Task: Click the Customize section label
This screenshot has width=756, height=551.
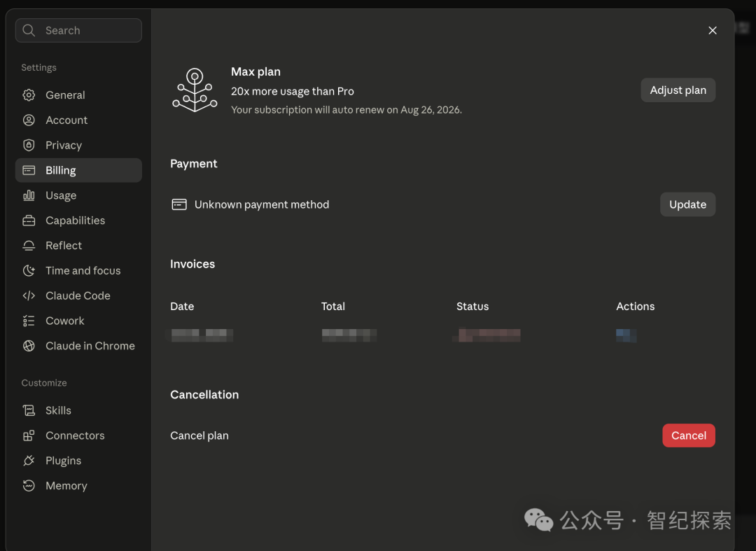Action: coord(44,383)
